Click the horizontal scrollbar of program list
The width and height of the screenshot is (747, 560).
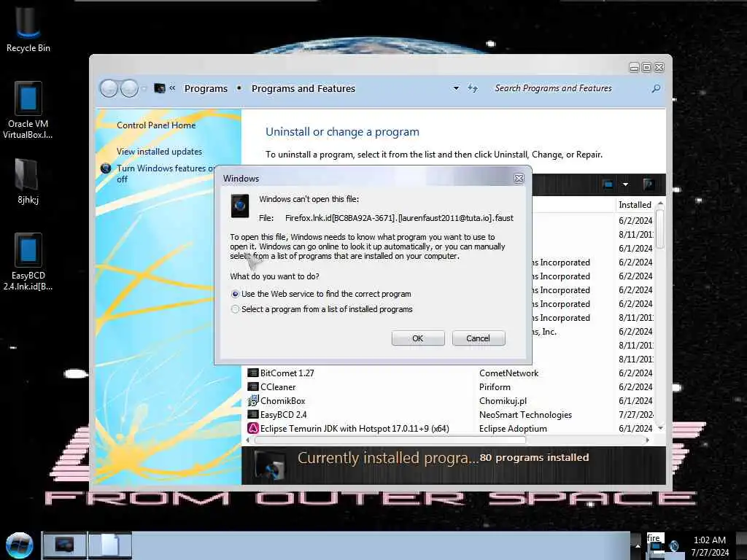(x=390, y=440)
